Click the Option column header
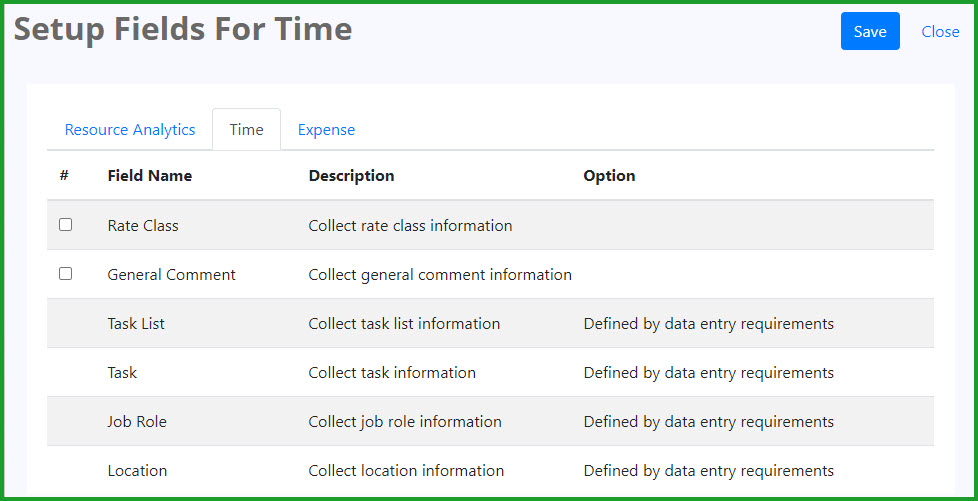Viewport: 978px width, 501px height. (x=609, y=176)
